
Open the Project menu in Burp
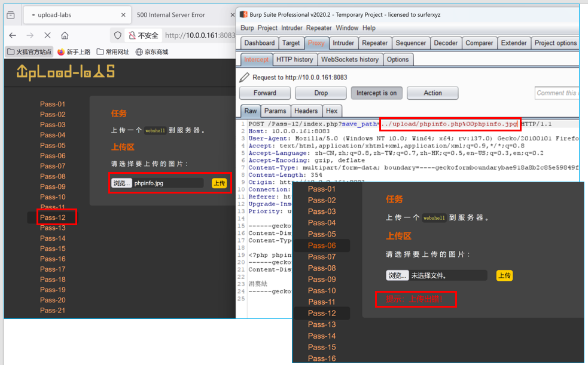click(267, 28)
